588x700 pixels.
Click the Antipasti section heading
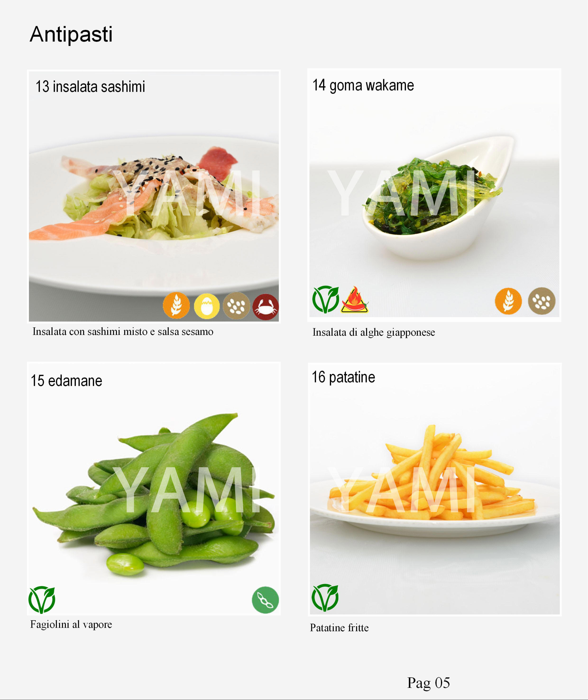coord(71,34)
